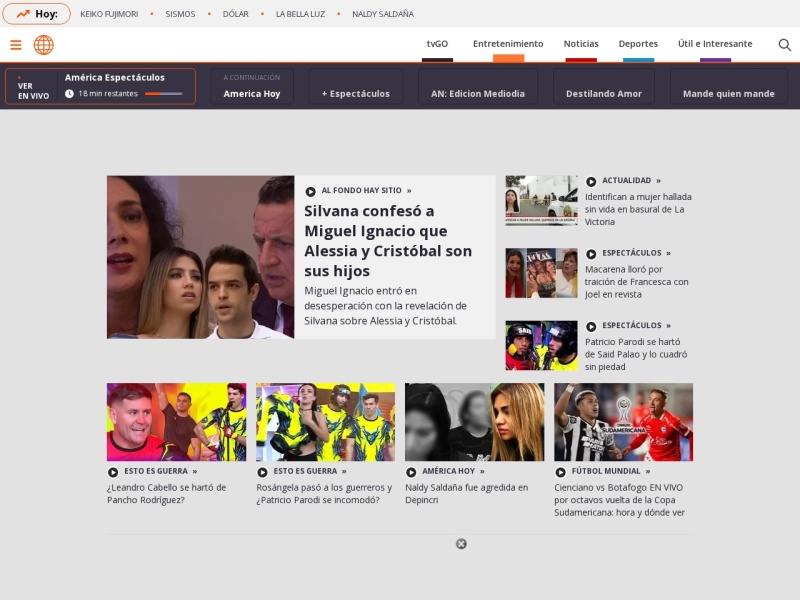
Task: Click the trending arrow icon beside Hoy
Action: click(23, 14)
